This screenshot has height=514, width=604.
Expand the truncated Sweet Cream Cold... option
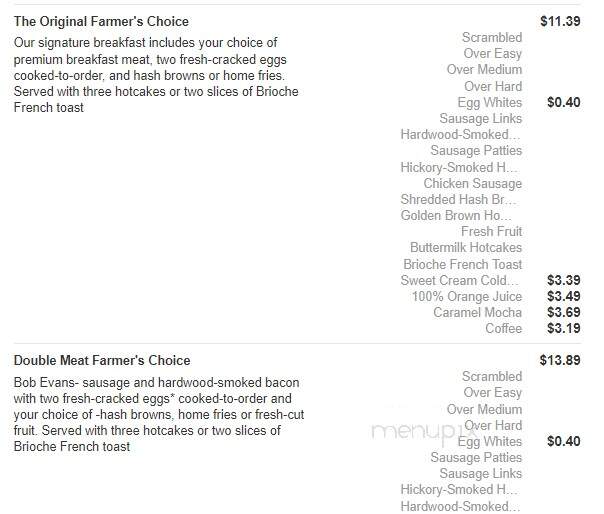(x=460, y=280)
